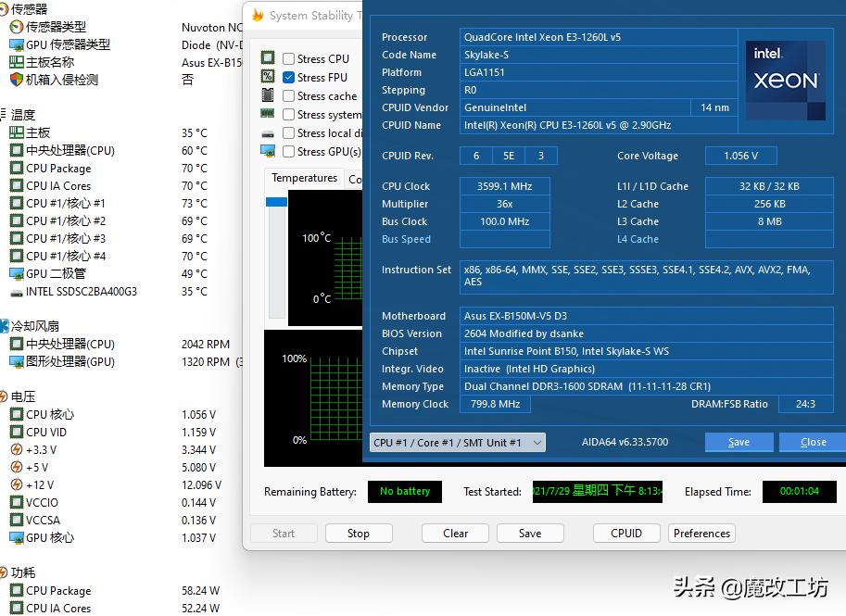The width and height of the screenshot is (846, 616).
Task: Click the Stress GPU(s) monitor icon
Action: click(x=268, y=150)
